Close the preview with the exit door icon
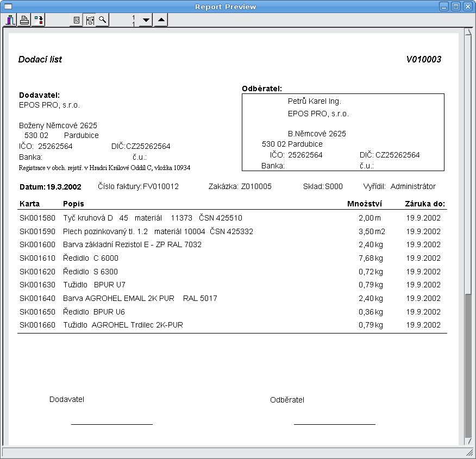Screen dimensions: 476x459 (x=10, y=20)
